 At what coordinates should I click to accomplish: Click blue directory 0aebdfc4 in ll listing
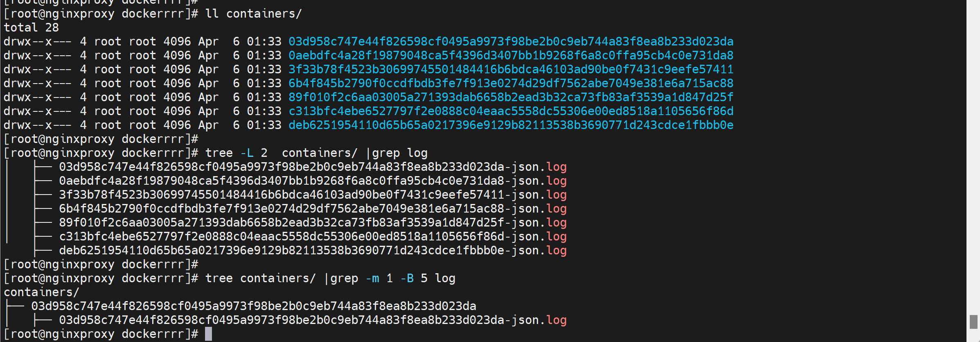pyautogui.click(x=511, y=55)
